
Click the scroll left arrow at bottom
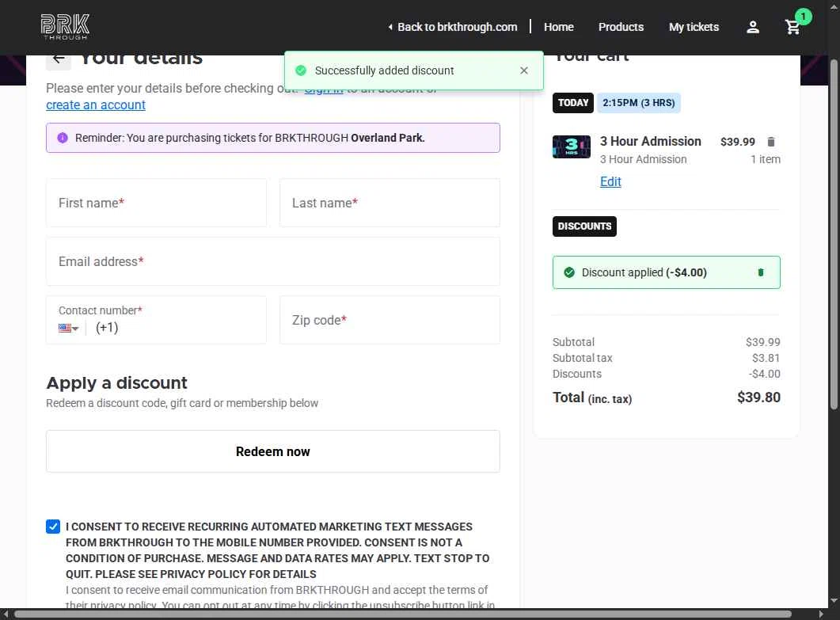[x=6, y=614]
